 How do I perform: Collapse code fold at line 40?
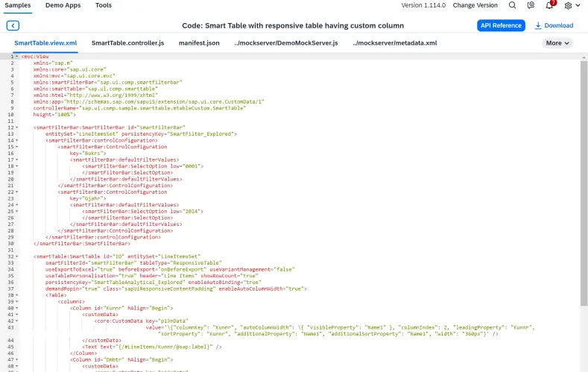(17, 308)
